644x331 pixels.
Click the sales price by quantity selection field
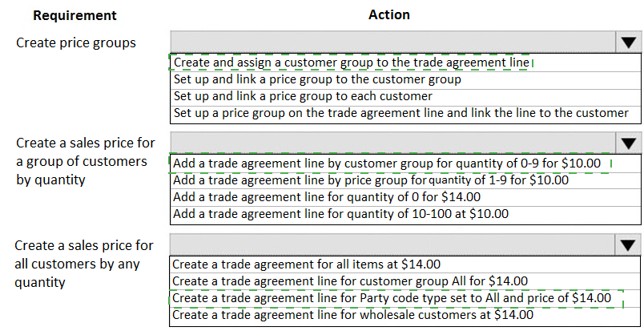pos(392,143)
